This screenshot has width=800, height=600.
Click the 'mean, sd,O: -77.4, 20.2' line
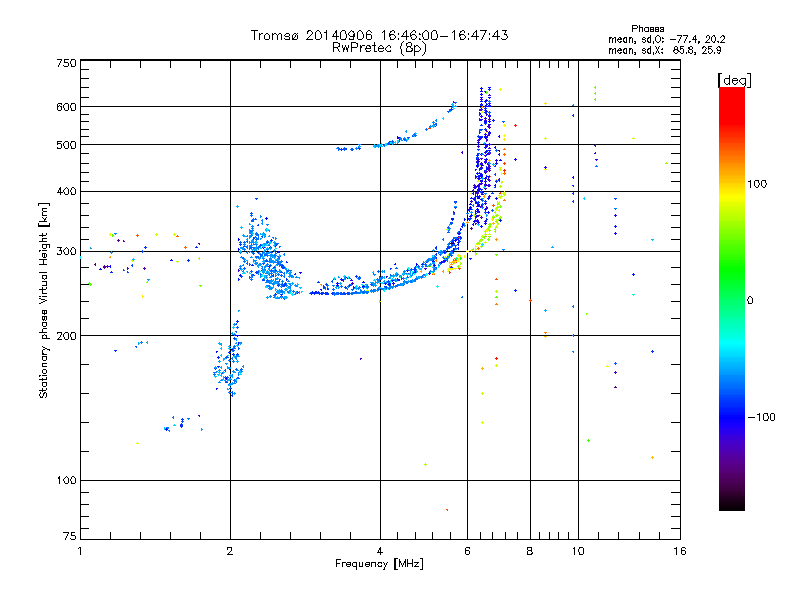tap(666, 39)
